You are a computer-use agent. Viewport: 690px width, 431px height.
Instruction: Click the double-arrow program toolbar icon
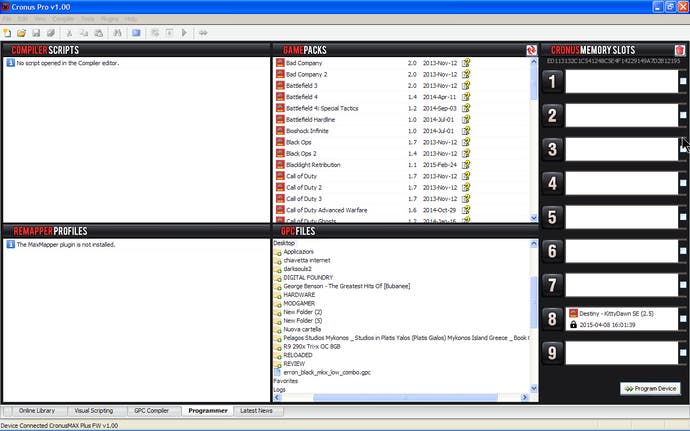[203, 33]
